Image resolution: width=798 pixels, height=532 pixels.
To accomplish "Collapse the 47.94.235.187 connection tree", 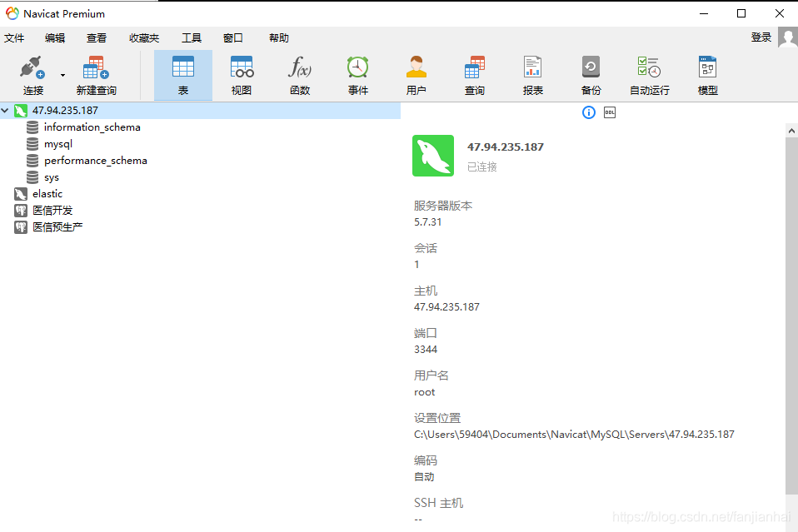I will pyautogui.click(x=6, y=110).
